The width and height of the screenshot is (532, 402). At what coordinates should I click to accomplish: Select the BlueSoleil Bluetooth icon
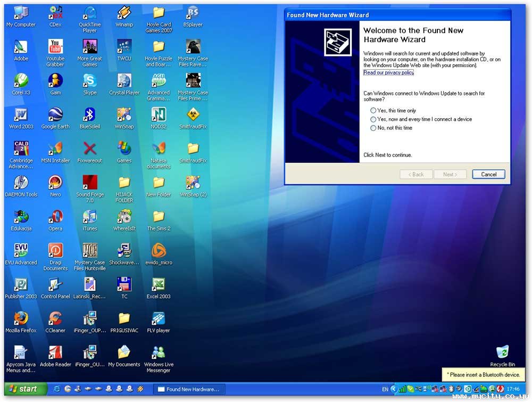coord(89,119)
